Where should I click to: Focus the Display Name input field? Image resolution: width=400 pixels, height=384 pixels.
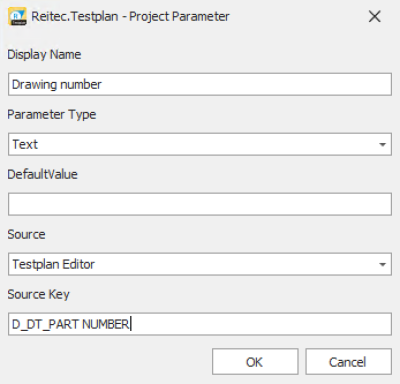point(200,84)
